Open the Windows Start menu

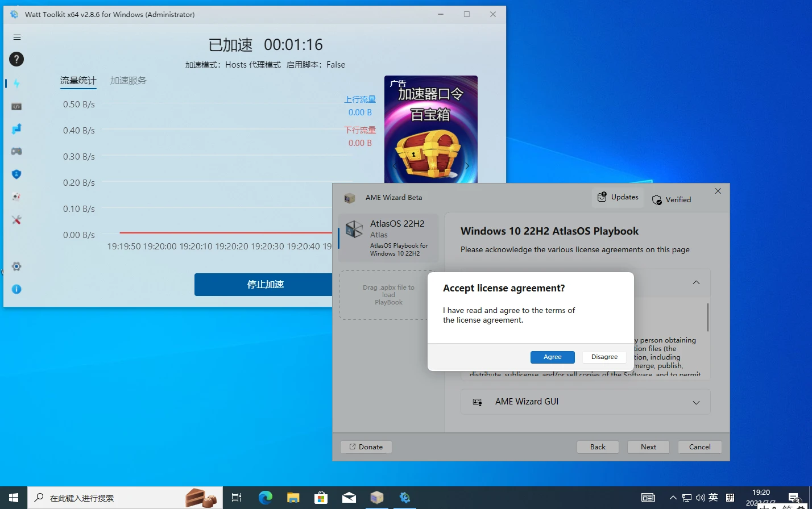coord(14,498)
